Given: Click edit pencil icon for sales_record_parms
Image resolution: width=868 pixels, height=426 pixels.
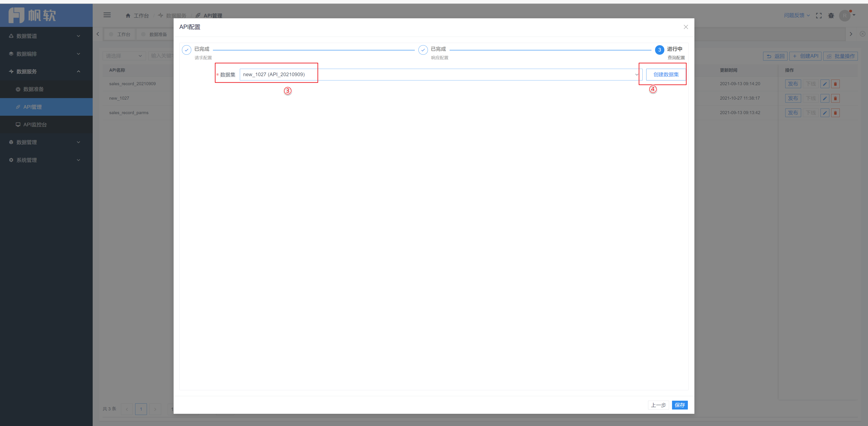Looking at the screenshot, I should click(x=825, y=113).
